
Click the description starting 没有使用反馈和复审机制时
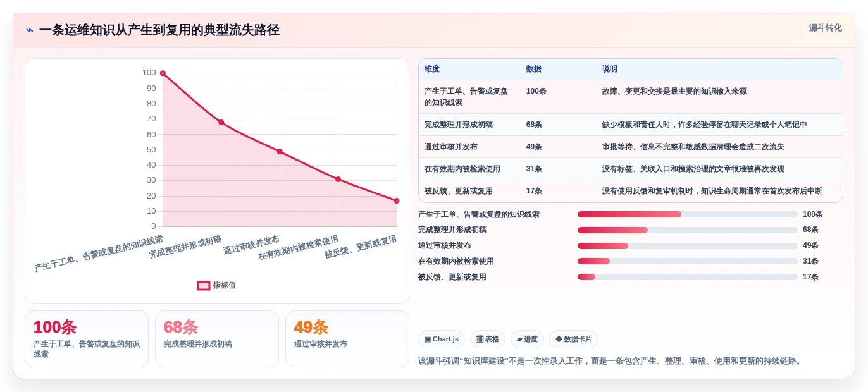coord(712,191)
